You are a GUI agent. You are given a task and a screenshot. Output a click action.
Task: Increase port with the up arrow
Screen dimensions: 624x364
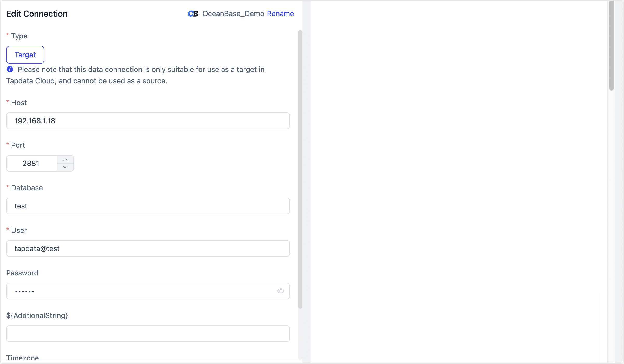[x=65, y=159]
